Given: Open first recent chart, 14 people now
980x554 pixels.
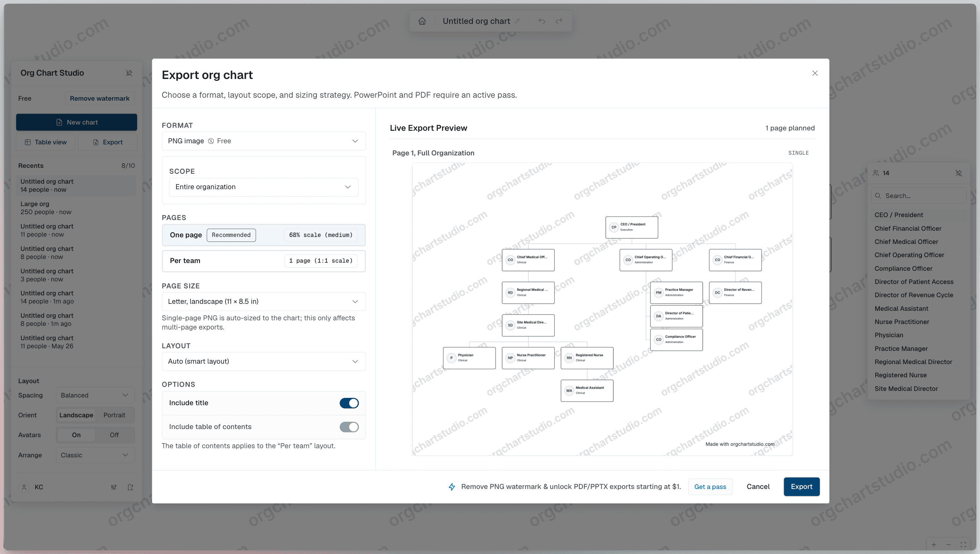Looking at the screenshot, I should (76, 186).
